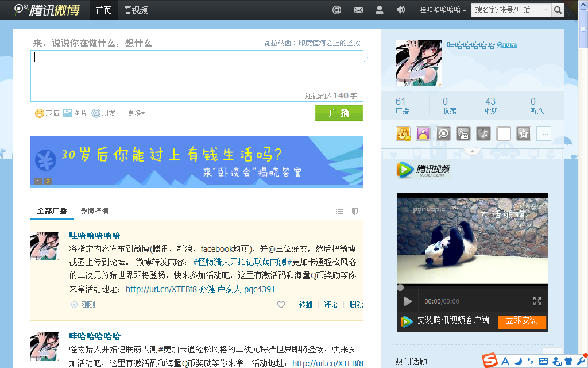Click the magnifier search button
588x368 pixels.
(558, 10)
